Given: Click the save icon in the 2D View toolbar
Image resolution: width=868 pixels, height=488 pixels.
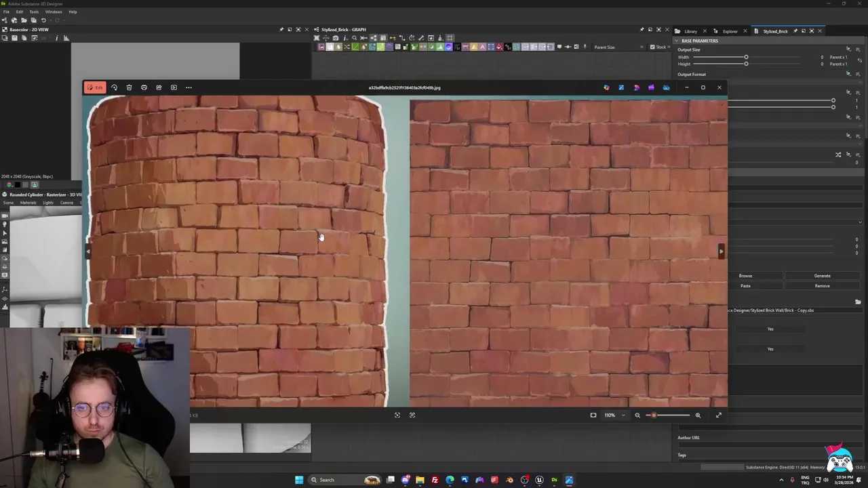Looking at the screenshot, I should (14, 38).
